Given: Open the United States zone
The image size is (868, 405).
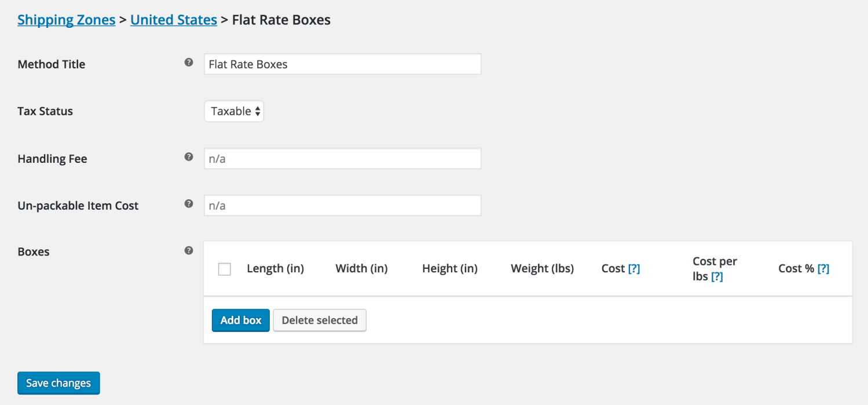Looking at the screenshot, I should click(173, 20).
